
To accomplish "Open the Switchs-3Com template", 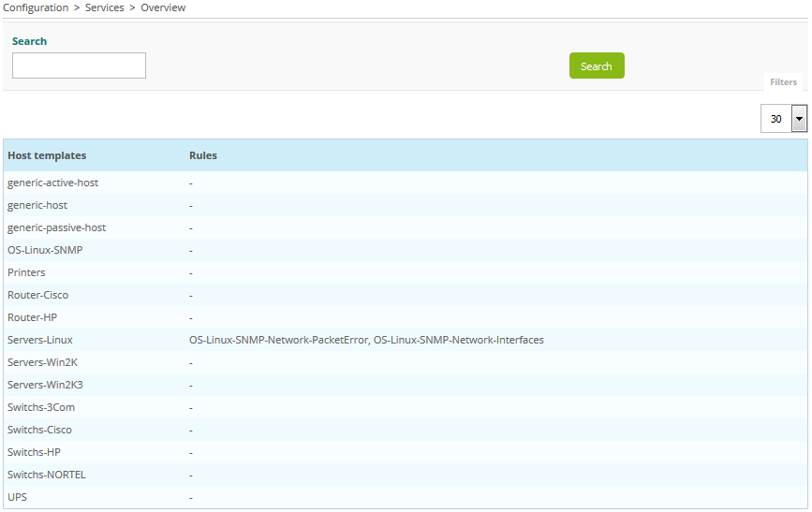I will point(41,407).
